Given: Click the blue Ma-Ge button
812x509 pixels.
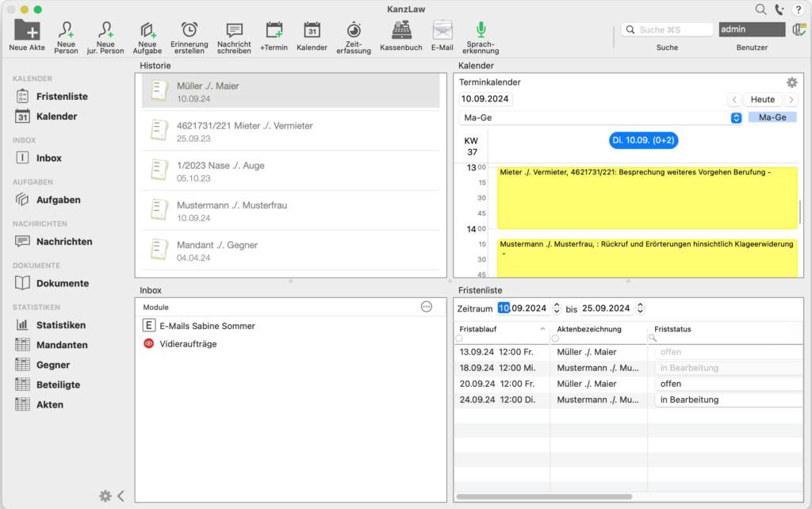Looking at the screenshot, I should 772,117.
